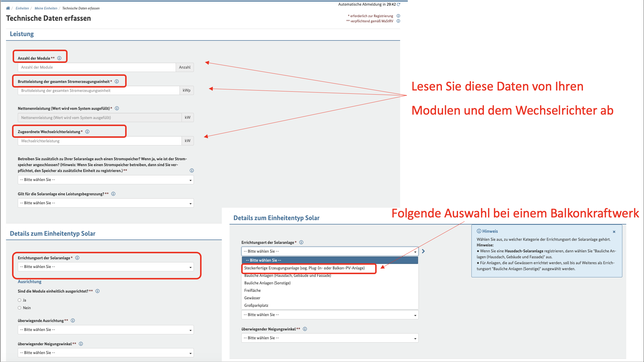Viewport: 644px width, 362px height.
Task: Click the Wechselrichterleistung input field
Action: [100, 141]
